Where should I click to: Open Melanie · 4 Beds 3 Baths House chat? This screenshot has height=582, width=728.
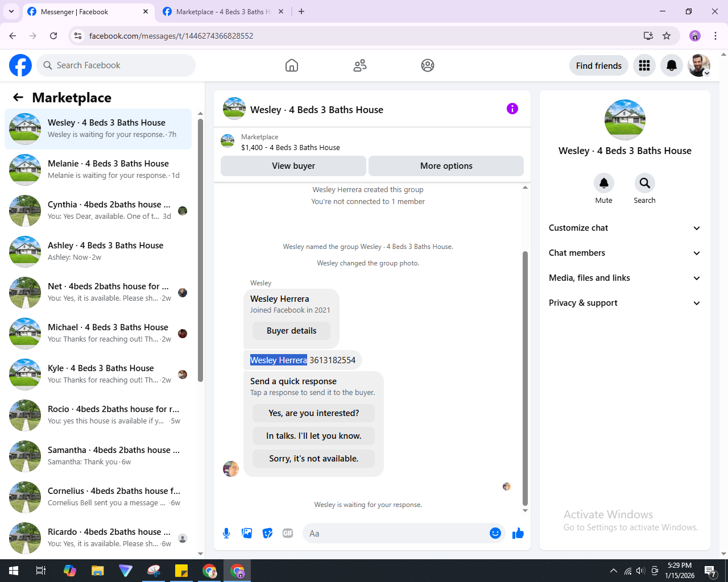point(98,170)
